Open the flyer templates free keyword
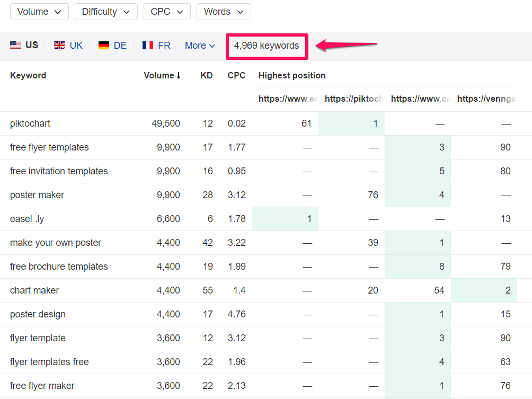Image resolution: width=532 pixels, height=399 pixels. [49, 362]
